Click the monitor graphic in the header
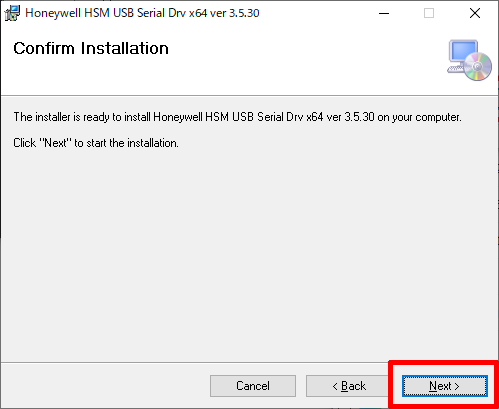This screenshot has height=409, width=499. (463, 52)
